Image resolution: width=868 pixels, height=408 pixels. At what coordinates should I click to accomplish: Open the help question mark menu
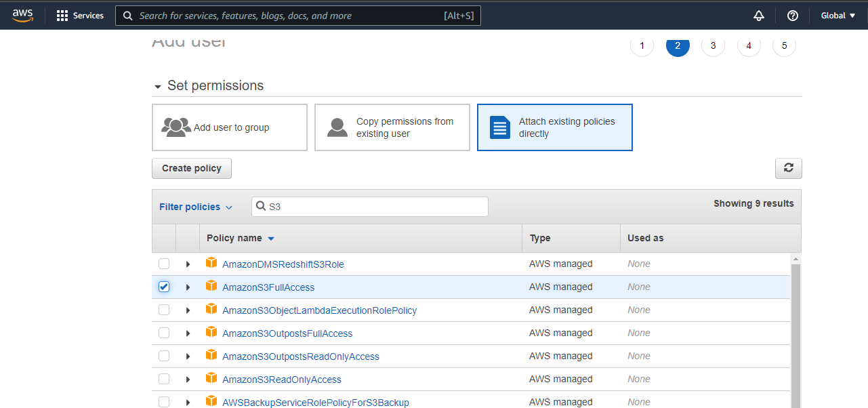793,16
